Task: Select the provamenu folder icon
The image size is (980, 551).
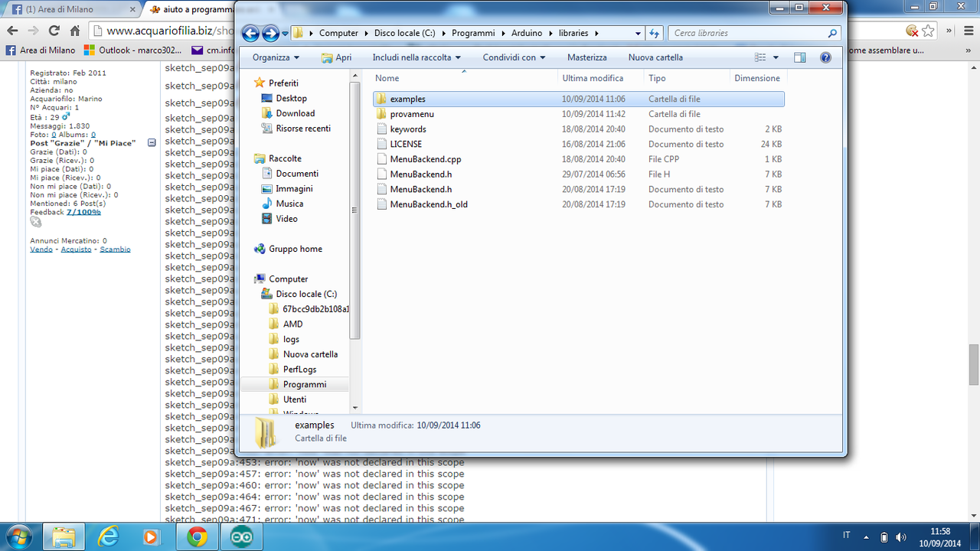Action: [x=382, y=114]
